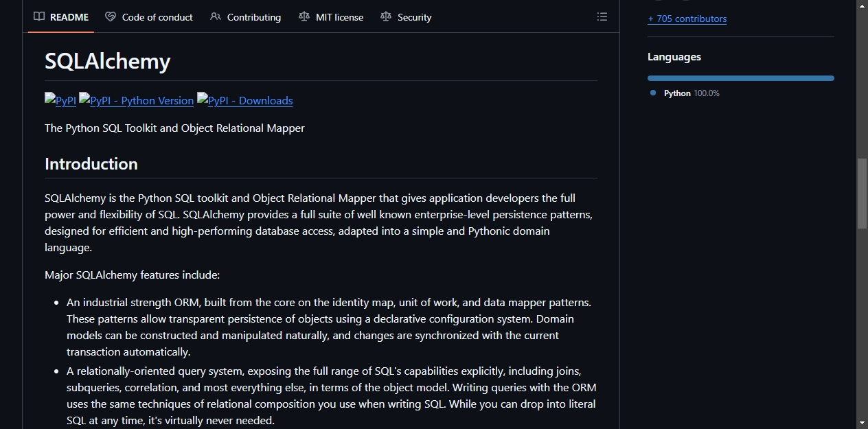868x429 pixels.
Task: Click the Languages heading
Action: click(674, 57)
